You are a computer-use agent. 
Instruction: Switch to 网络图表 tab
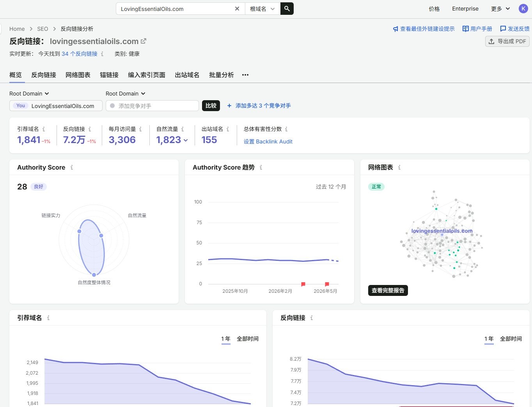click(x=78, y=75)
